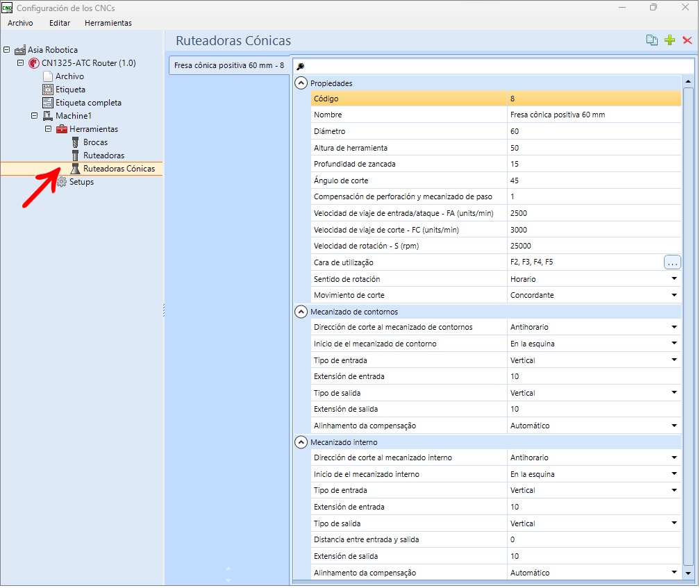
Task: Open Inicio de el mecanizado interno dropdown
Action: tap(674, 473)
